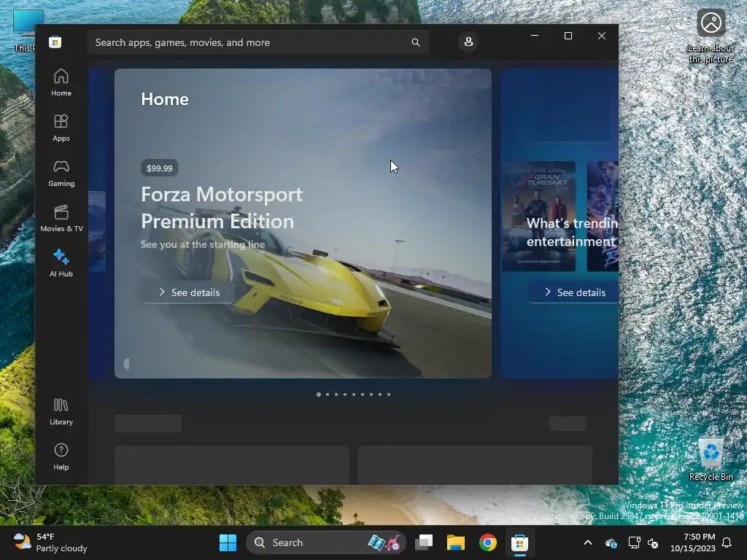Show hidden system tray icons

pos(588,542)
